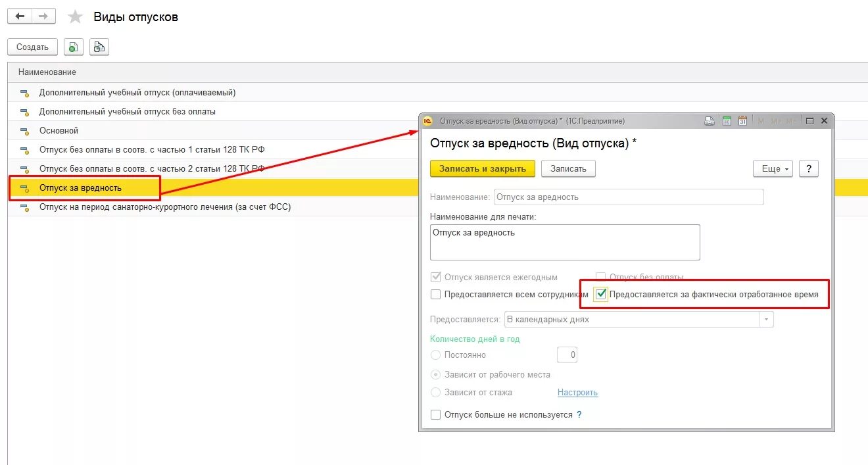
Task: Click the row icon of Дополнительный учебный отпуск (оплачиваемый)
Action: coord(24,93)
